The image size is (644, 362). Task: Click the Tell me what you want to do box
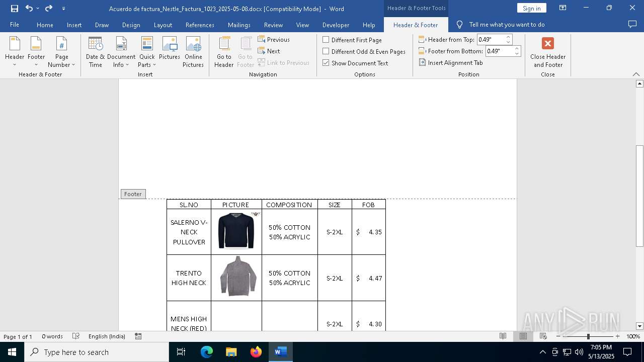(x=507, y=25)
